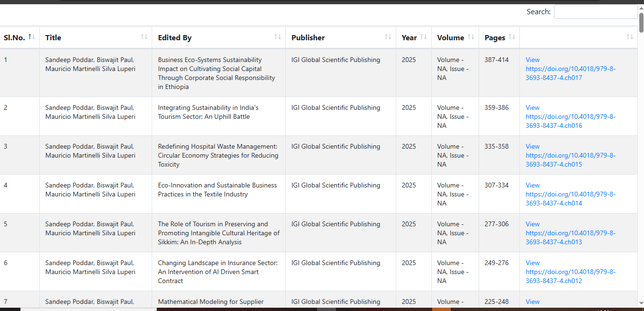Select the Edited By header label
644x311 pixels.
(x=175, y=38)
